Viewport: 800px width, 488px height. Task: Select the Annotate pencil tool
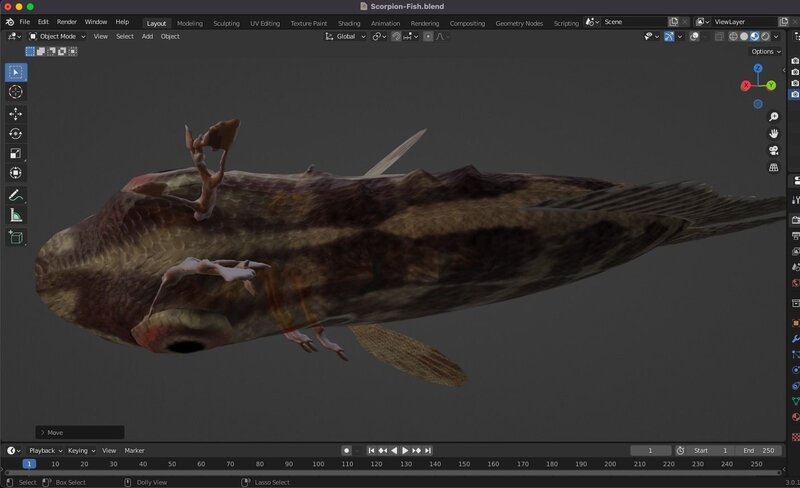pos(16,195)
